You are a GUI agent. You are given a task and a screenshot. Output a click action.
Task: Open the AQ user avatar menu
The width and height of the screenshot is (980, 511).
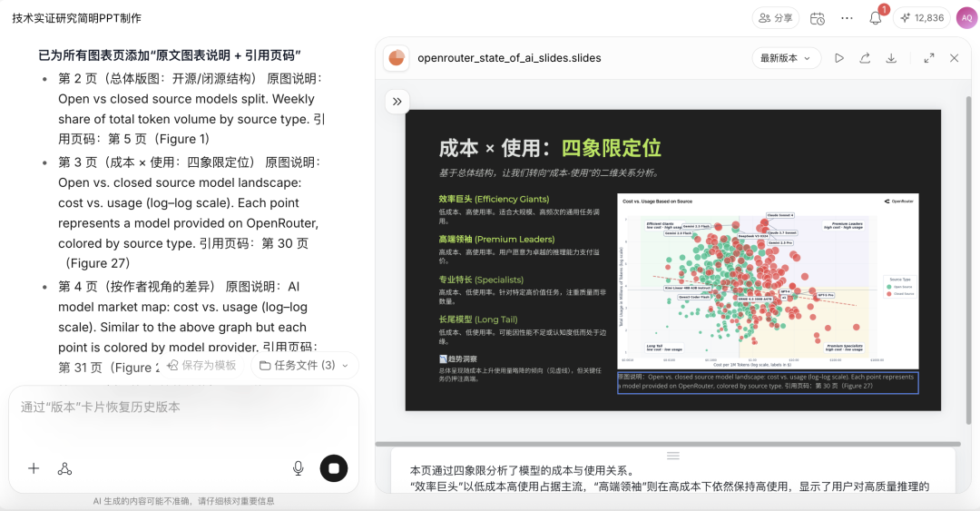tap(967, 18)
